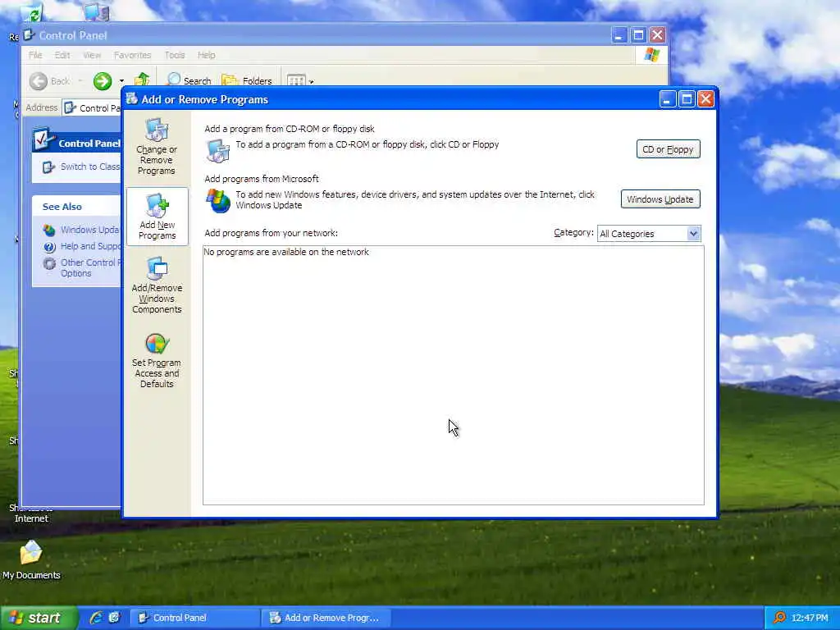Viewport: 840px width, 630px height.
Task: Click the Control Panel address field
Action: coord(92,107)
